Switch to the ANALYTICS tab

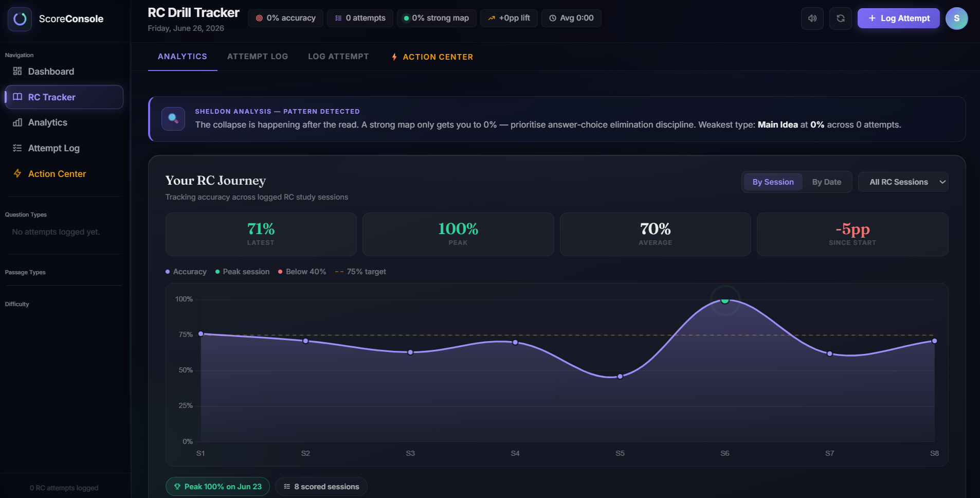(183, 57)
